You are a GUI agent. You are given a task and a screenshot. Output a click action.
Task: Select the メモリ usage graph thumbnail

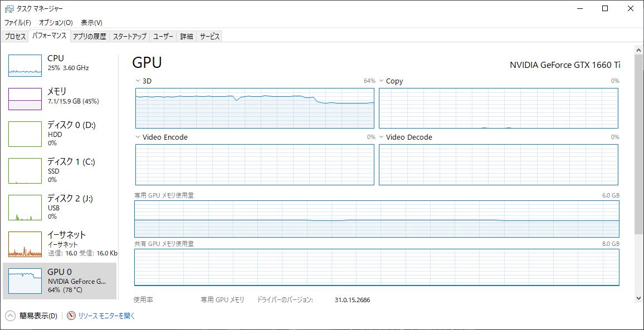click(25, 99)
